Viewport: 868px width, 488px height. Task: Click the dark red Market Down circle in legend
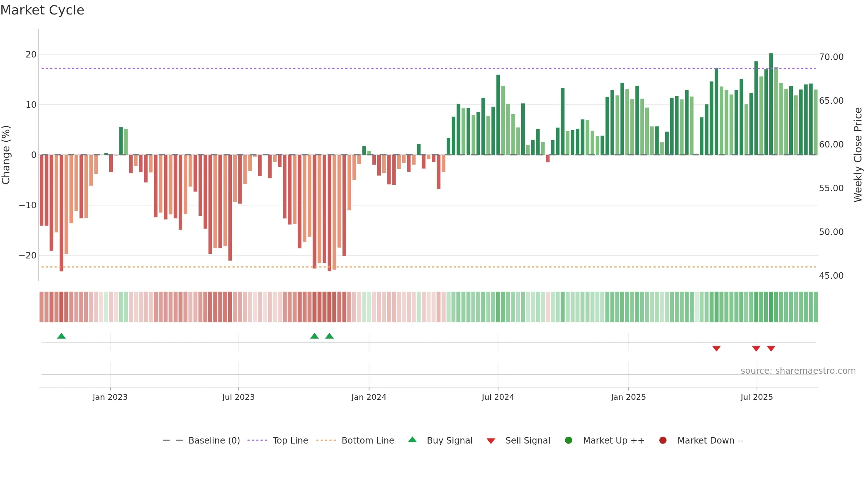663,440
